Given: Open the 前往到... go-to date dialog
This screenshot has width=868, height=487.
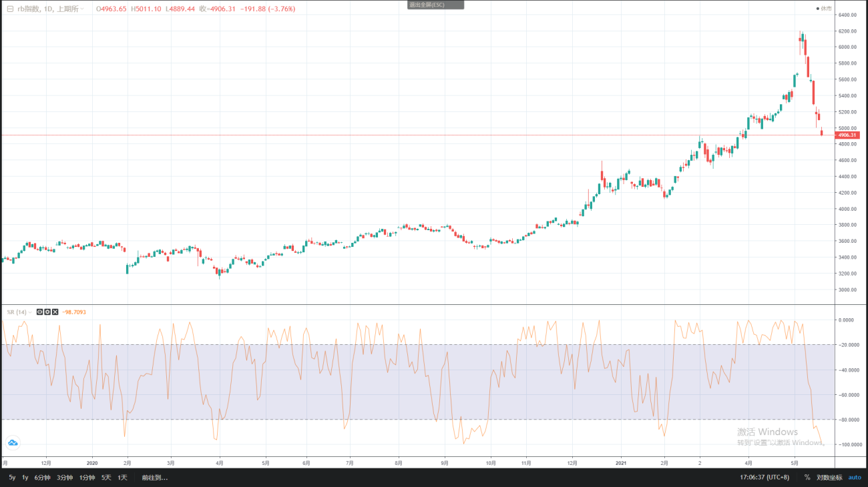Looking at the screenshot, I should 155,477.
